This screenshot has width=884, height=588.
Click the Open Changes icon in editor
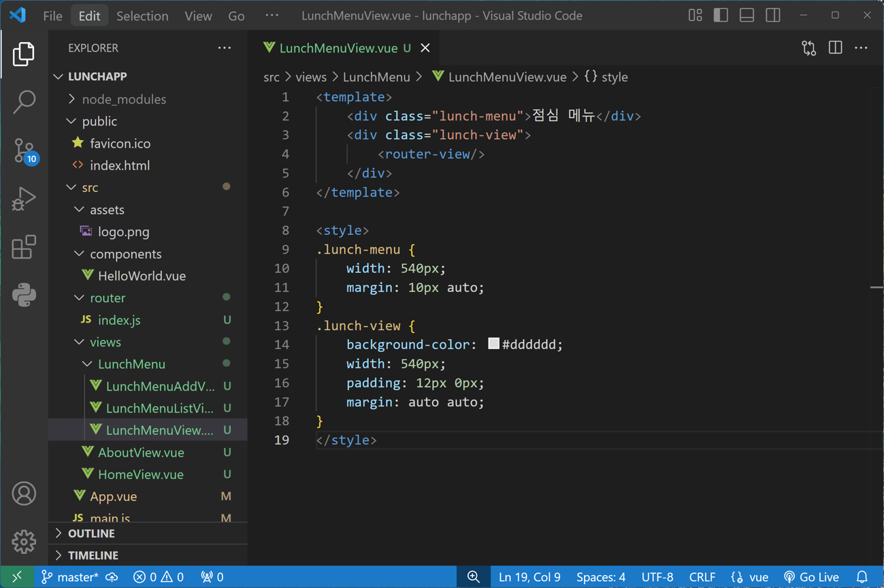click(x=808, y=48)
